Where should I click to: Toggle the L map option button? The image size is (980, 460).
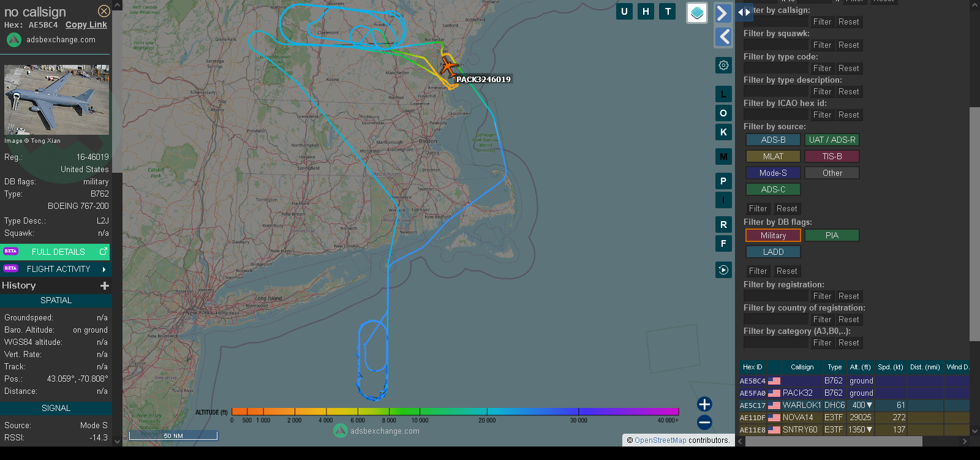click(x=723, y=94)
